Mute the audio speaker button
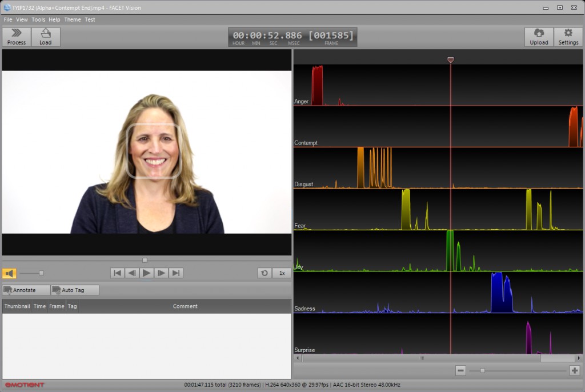The width and height of the screenshot is (585, 392). click(x=9, y=273)
